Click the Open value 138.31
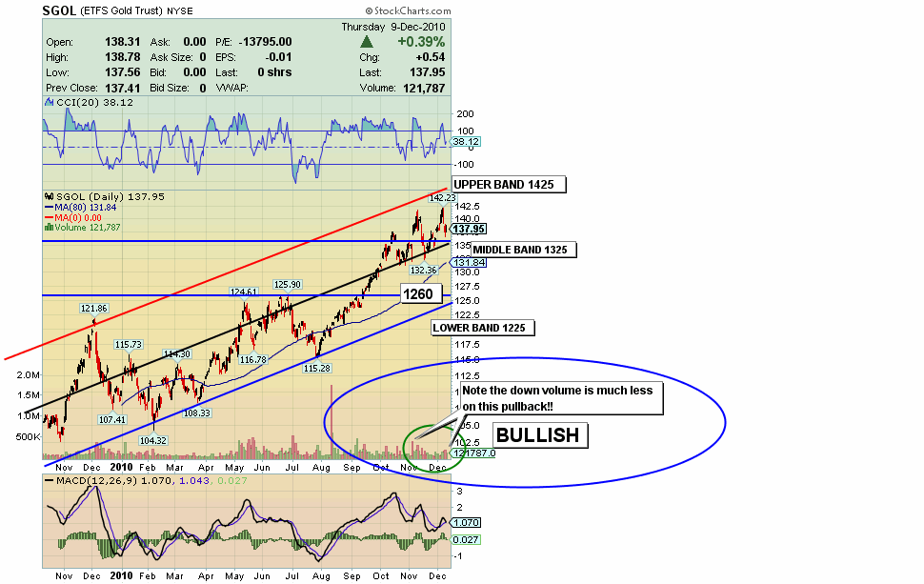This screenshot has width=924, height=584. (x=123, y=42)
